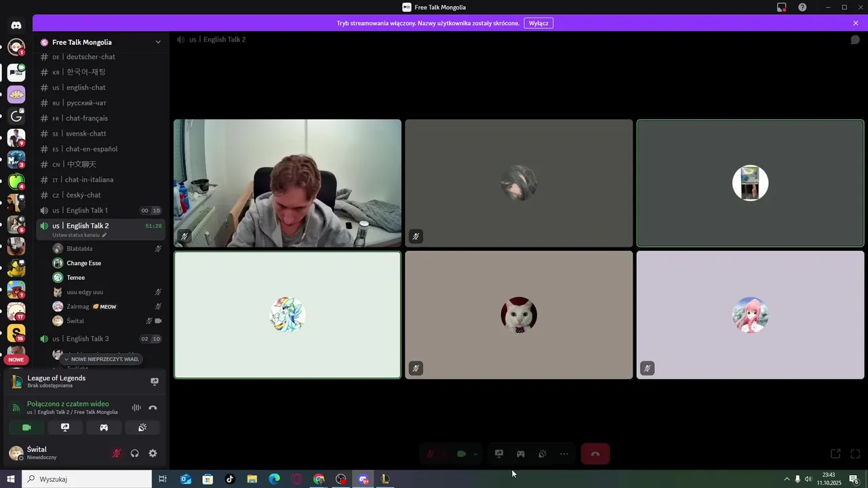This screenshot has width=868, height=488.
Task: Select user Change Esse in voice list
Action: click(x=108, y=263)
